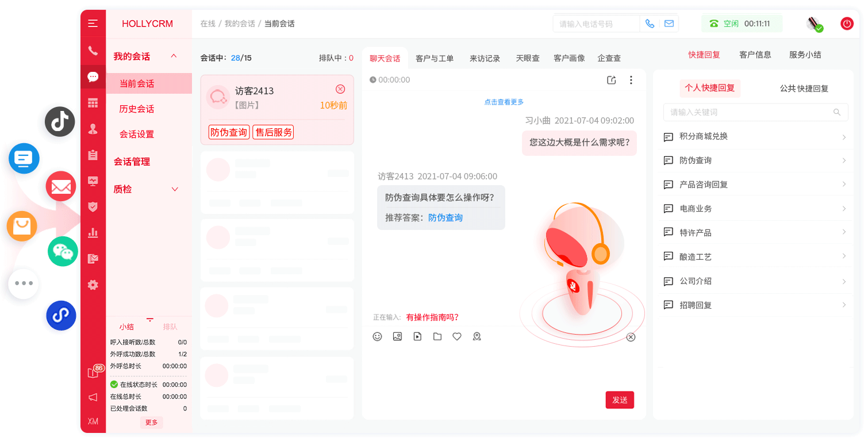The width and height of the screenshot is (868, 445).
Task: Expand the 积分商城兑换 quick reply
Action: pos(755,137)
